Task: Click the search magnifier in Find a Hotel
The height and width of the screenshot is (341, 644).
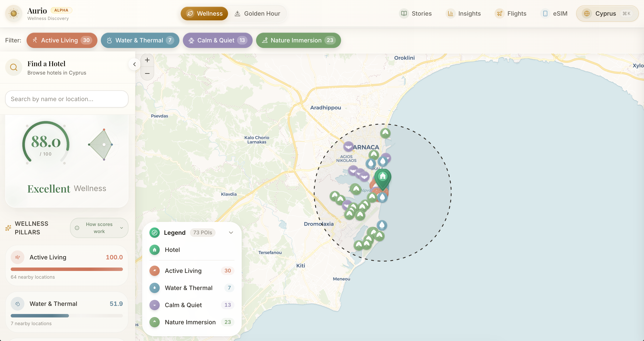Action: click(14, 67)
